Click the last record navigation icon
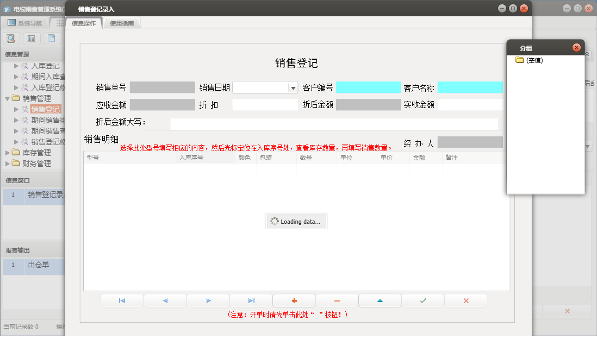The image size is (597, 364). coord(251,300)
